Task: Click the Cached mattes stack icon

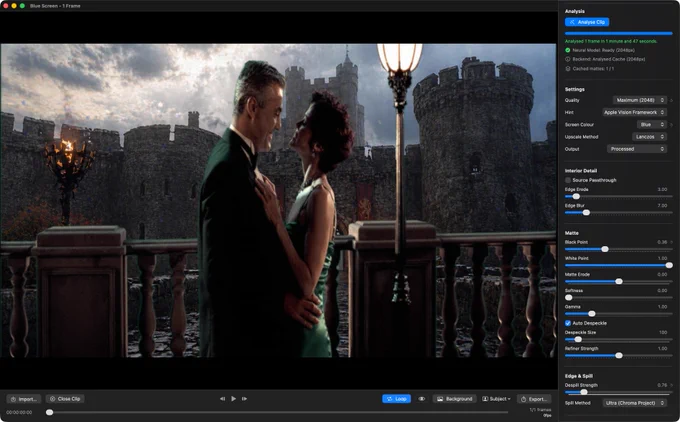Action: [568, 69]
